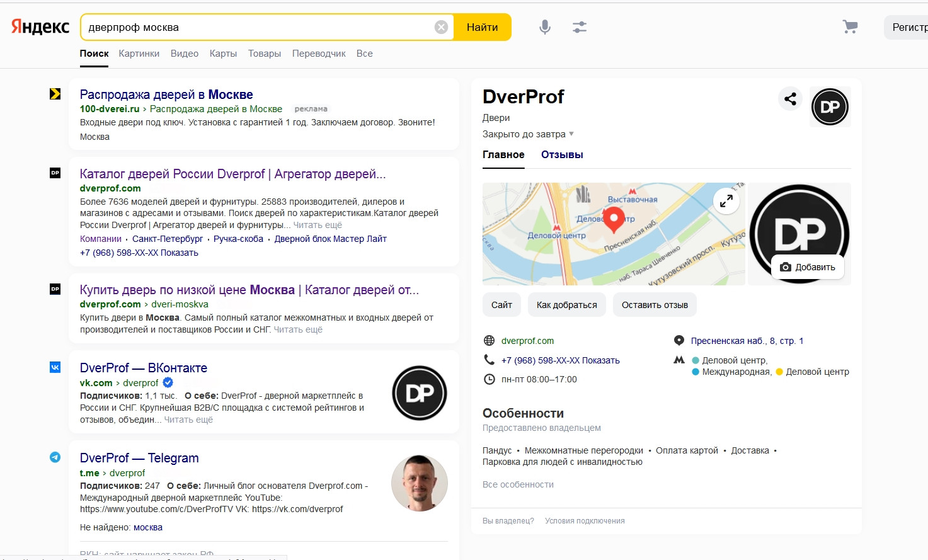The height and width of the screenshot is (560, 928).
Task: Open the Все services tab
Action: pyautogui.click(x=365, y=54)
